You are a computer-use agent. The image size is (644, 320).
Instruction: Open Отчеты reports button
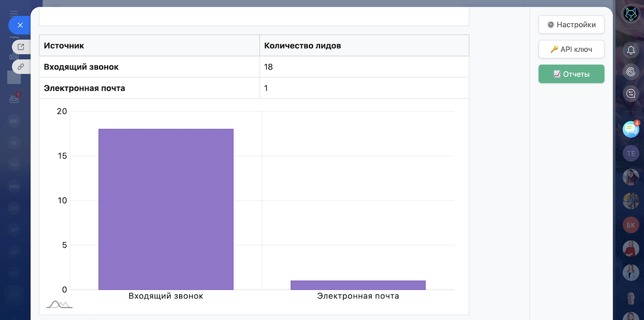[x=572, y=74]
